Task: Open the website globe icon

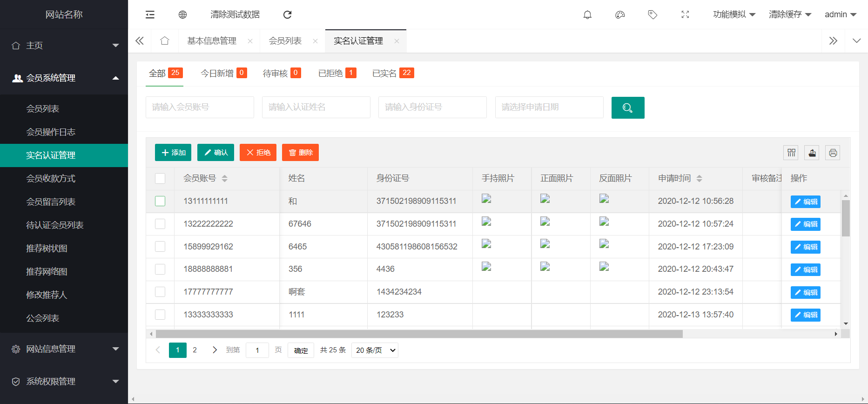Action: point(182,14)
